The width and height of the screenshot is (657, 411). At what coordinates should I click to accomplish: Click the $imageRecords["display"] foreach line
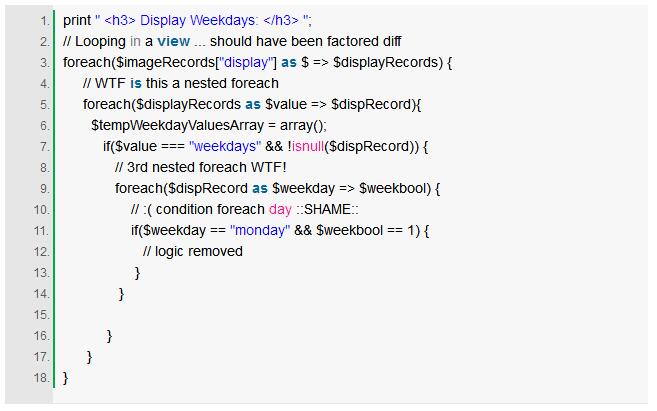(x=257, y=62)
